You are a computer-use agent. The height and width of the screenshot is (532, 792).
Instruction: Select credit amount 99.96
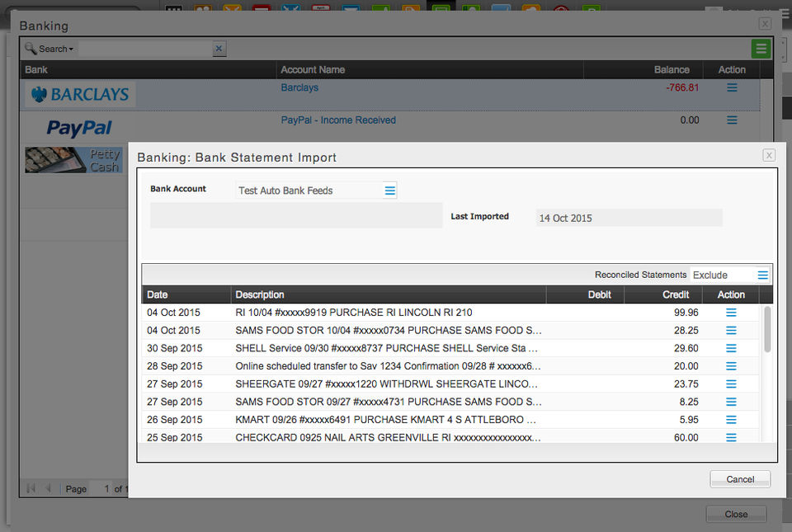pyautogui.click(x=686, y=313)
